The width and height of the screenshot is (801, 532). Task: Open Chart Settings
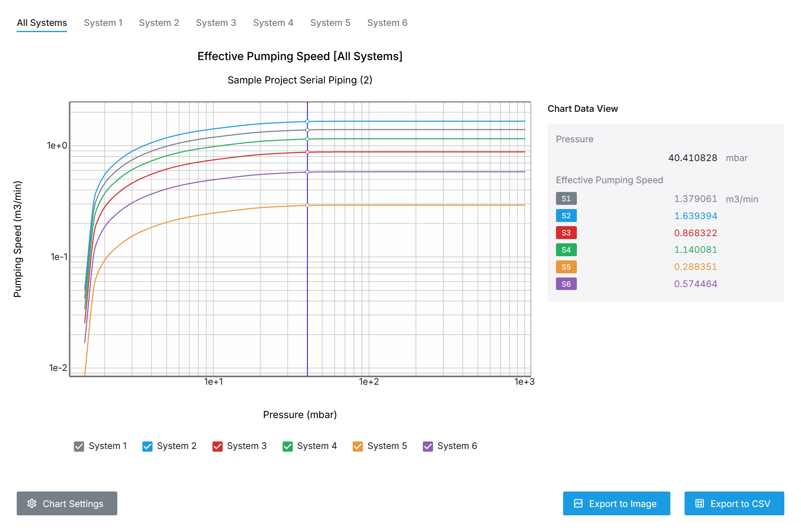pyautogui.click(x=67, y=504)
